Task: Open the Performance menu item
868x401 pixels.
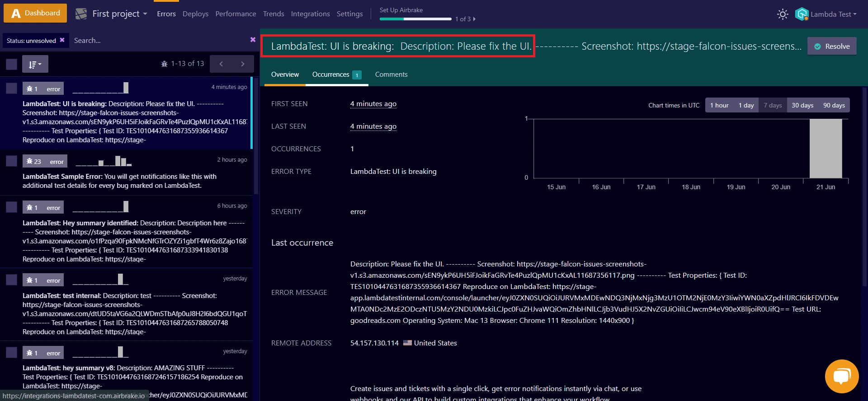Action: click(236, 14)
